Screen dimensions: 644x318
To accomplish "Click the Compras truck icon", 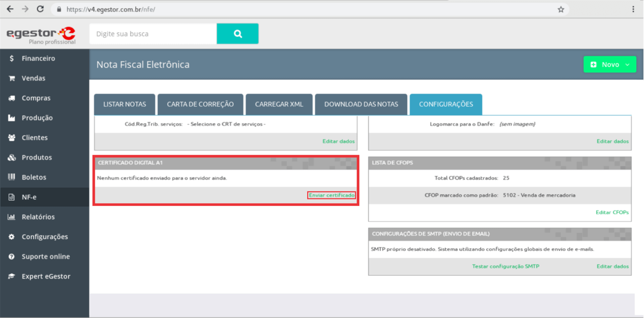I will (12, 98).
